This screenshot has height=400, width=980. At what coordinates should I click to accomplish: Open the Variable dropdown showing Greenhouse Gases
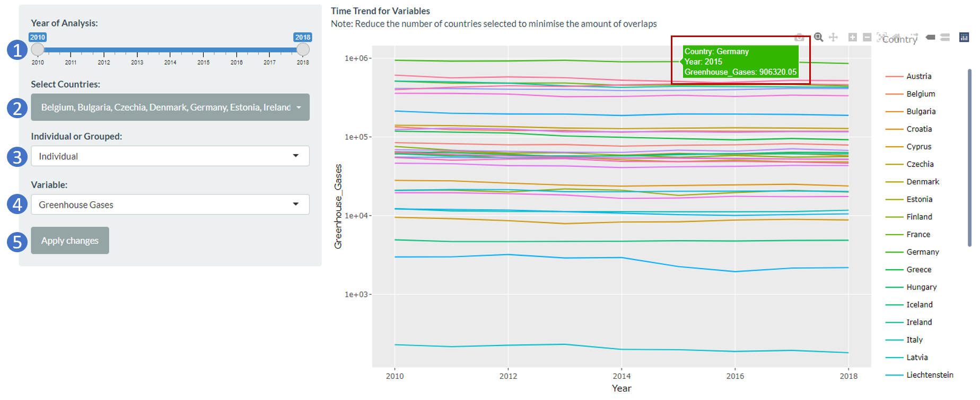click(x=170, y=205)
